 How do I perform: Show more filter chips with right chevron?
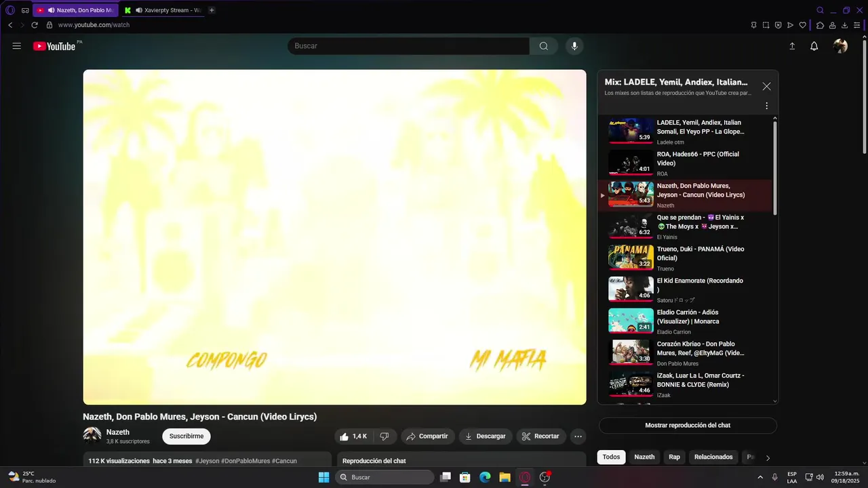tap(768, 457)
